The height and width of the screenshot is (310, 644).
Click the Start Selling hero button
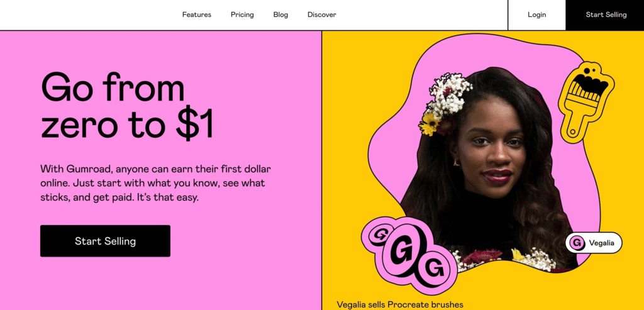point(105,241)
